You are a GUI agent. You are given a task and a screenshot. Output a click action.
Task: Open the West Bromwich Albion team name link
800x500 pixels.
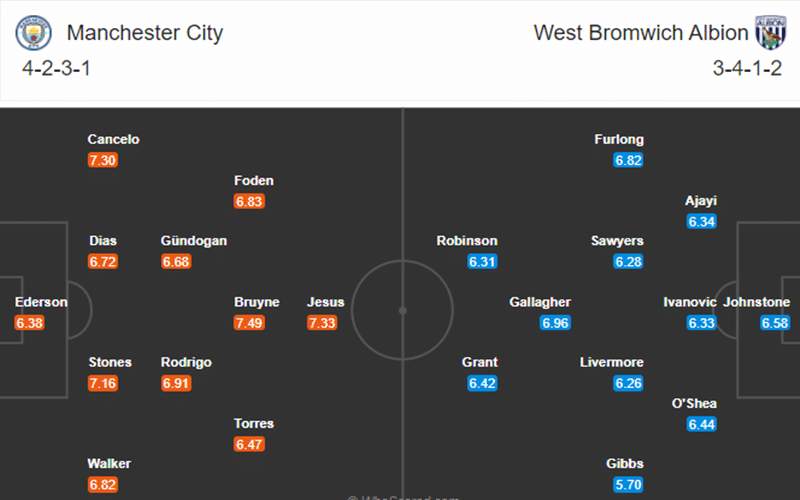(x=641, y=33)
